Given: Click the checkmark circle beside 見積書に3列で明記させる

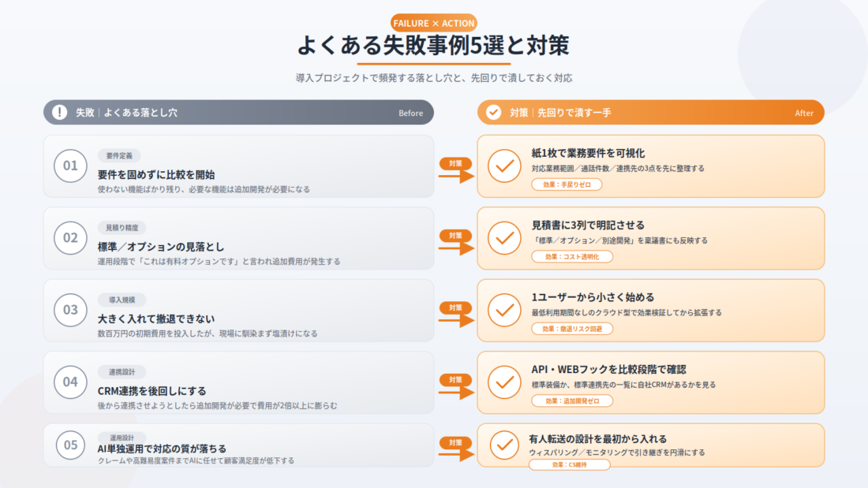Looking at the screenshot, I should point(504,238).
